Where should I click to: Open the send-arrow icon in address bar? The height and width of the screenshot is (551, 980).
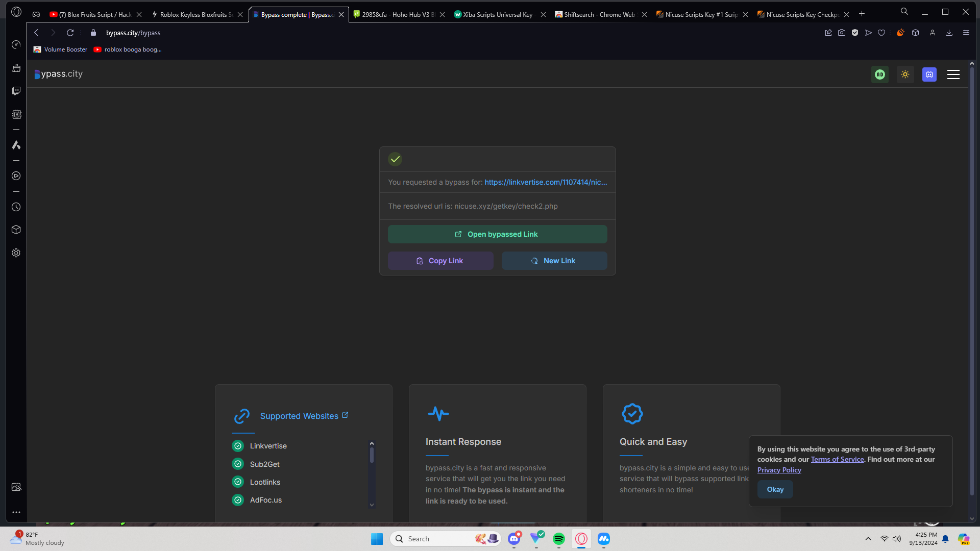coord(868,33)
